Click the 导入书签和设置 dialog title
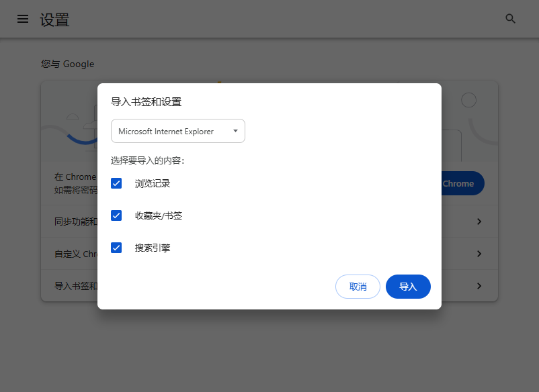539x392 pixels. click(146, 102)
